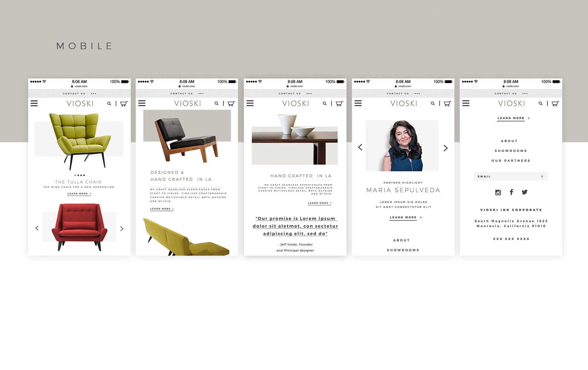Open hamburger menu on first phone screen

[34, 104]
